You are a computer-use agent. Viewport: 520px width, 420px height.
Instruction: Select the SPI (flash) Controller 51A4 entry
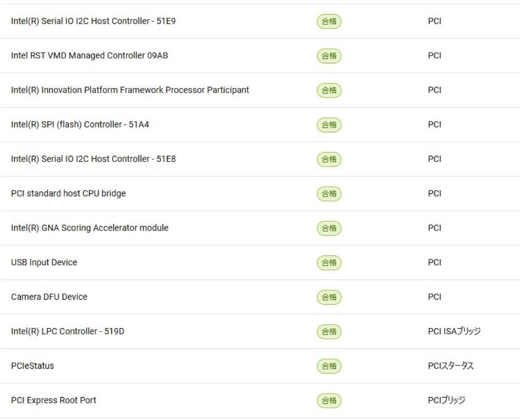pos(80,124)
